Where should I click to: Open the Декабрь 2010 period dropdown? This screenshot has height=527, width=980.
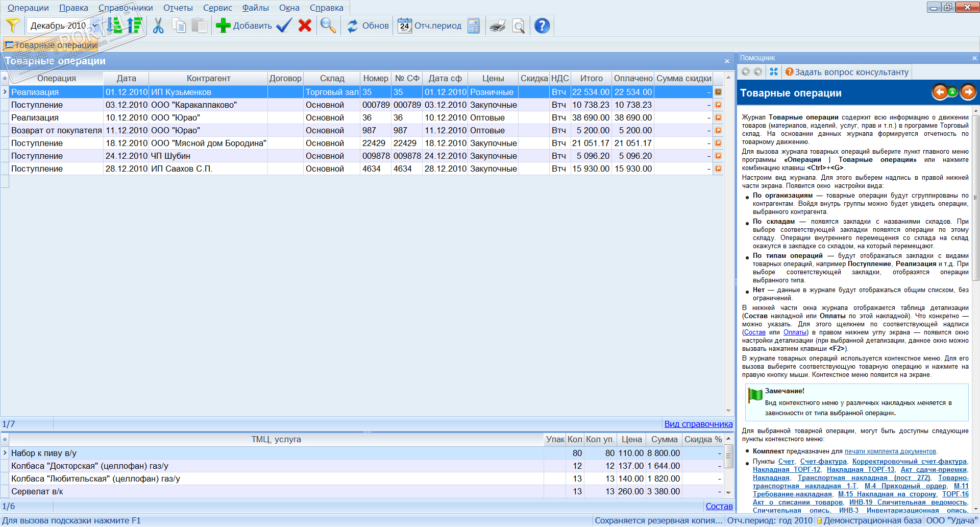click(95, 26)
